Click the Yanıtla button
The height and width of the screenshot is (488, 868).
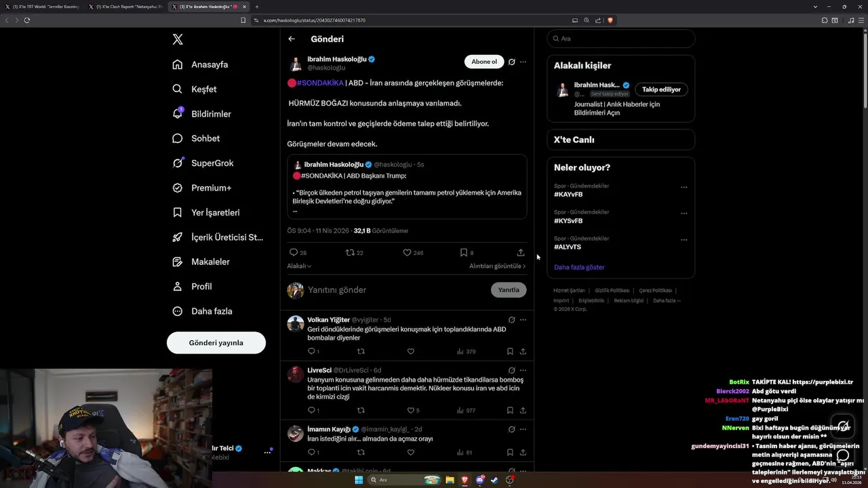click(x=509, y=289)
